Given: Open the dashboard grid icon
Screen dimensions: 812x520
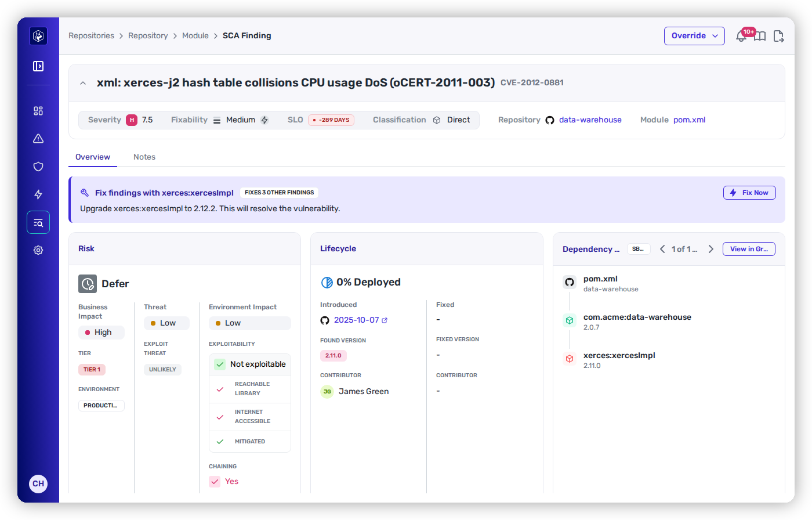Looking at the screenshot, I should [38, 111].
